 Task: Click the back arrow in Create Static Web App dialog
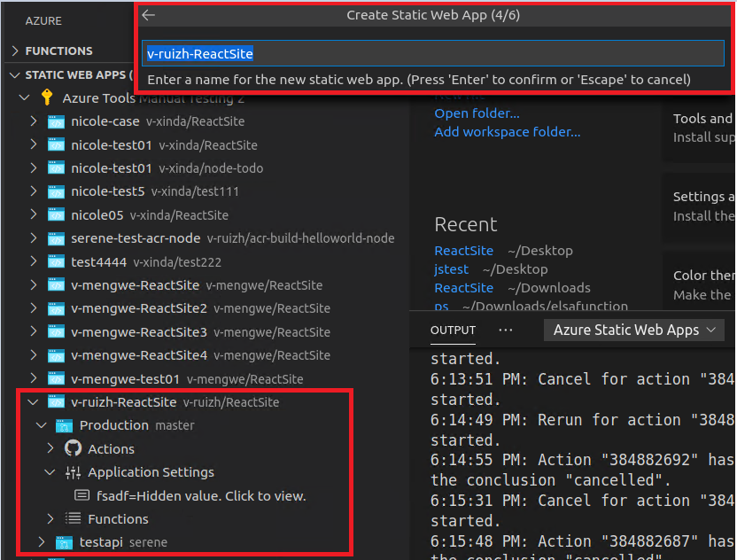click(x=149, y=14)
